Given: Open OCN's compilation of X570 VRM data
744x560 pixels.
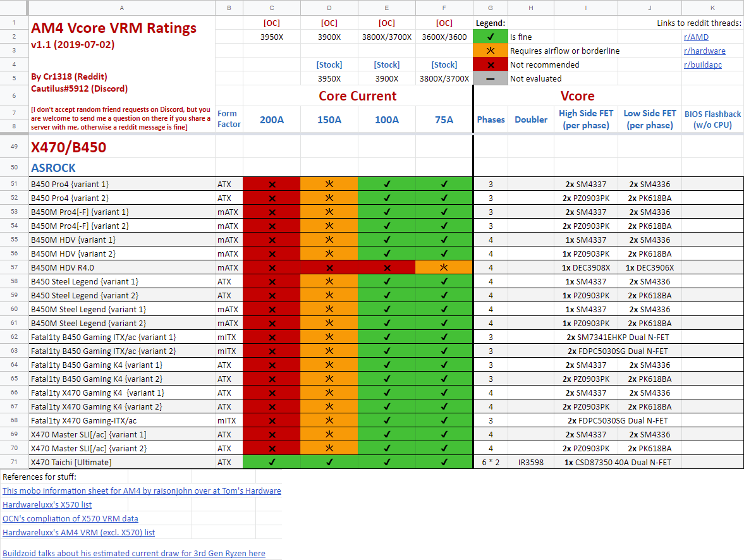Looking at the screenshot, I should click(x=70, y=519).
